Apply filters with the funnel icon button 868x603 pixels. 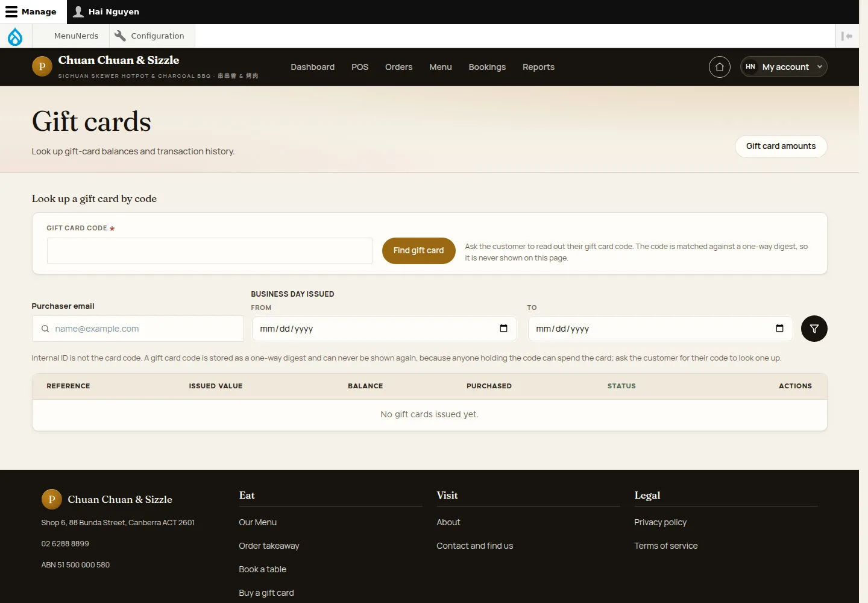click(x=814, y=329)
